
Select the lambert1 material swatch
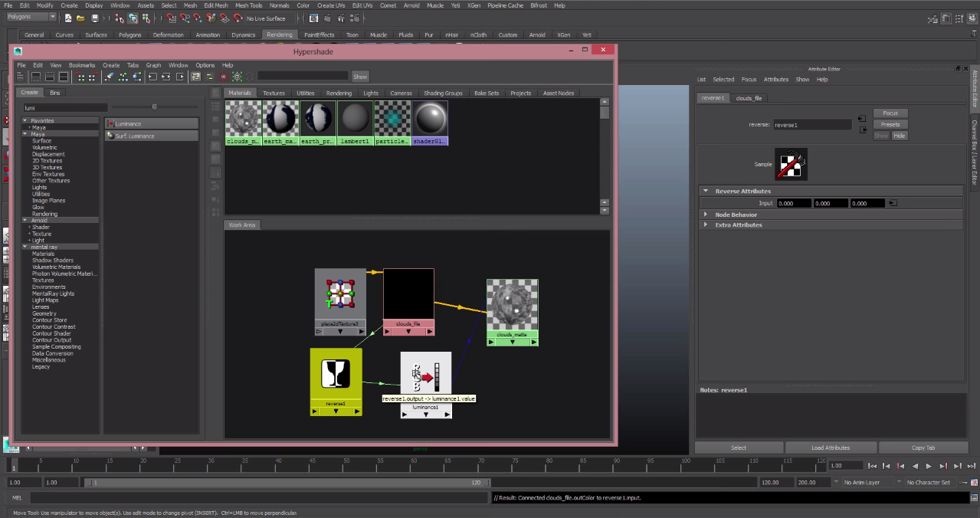pos(355,123)
